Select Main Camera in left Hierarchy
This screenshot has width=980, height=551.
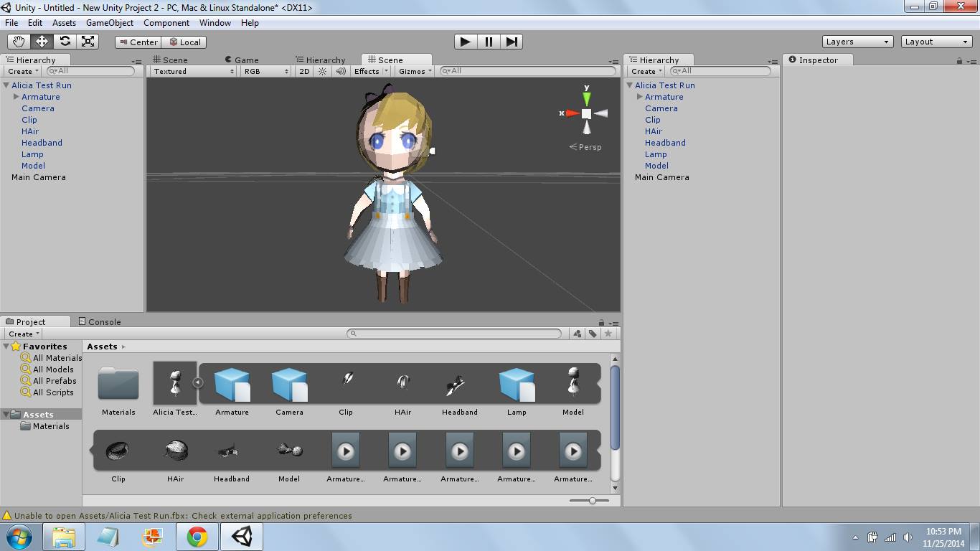[39, 177]
